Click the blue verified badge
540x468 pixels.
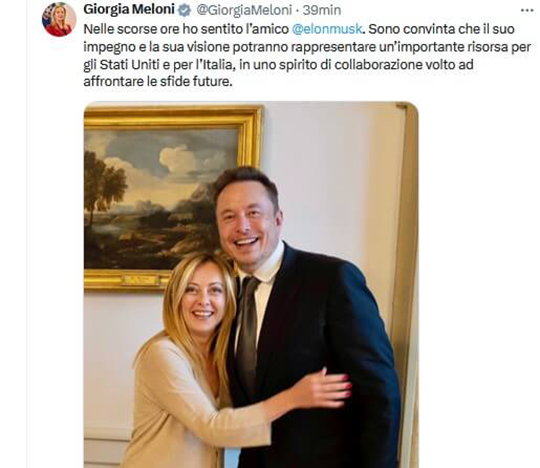(x=185, y=10)
